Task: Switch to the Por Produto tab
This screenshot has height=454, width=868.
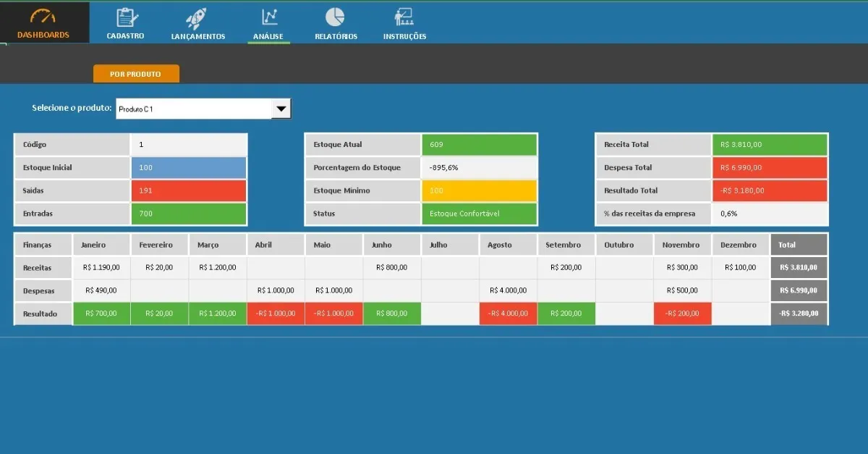Action: 136,74
